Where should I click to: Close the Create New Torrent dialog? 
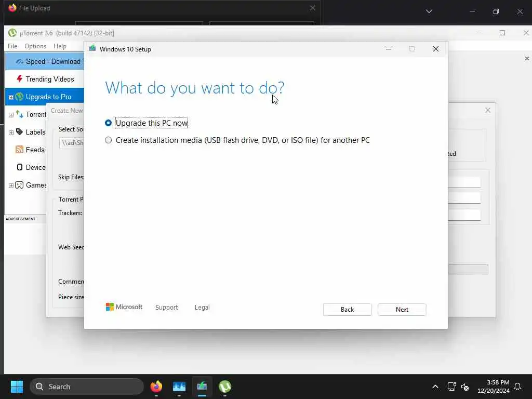(x=487, y=110)
